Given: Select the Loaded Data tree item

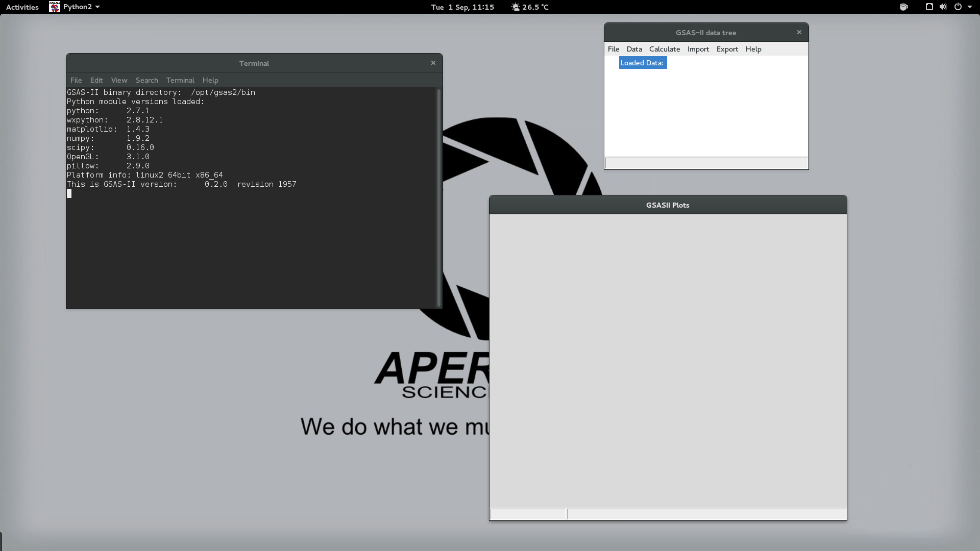Looking at the screenshot, I should (x=643, y=63).
